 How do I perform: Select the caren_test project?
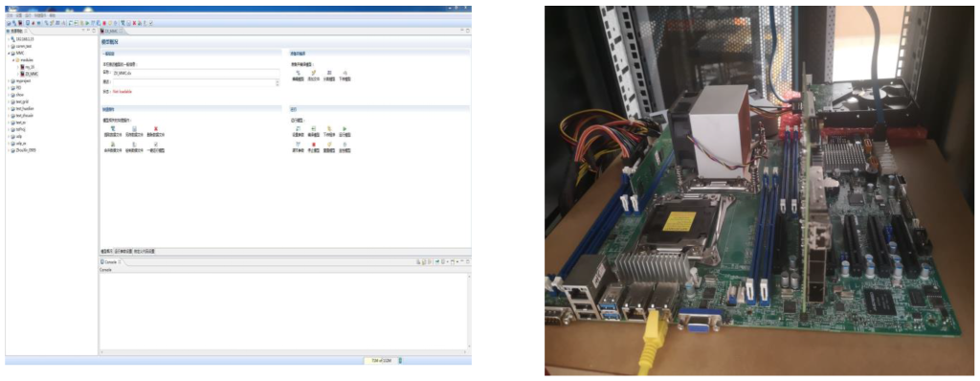[x=21, y=46]
